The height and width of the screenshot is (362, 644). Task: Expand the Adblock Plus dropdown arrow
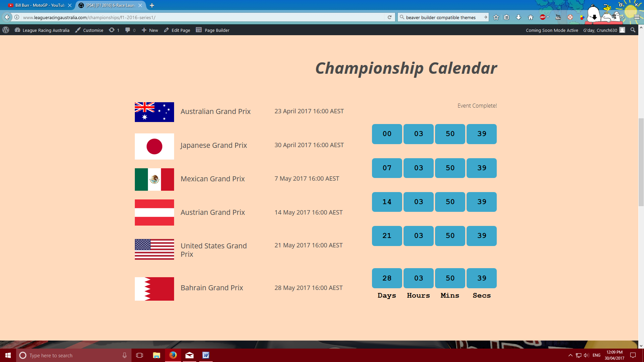pos(548,17)
